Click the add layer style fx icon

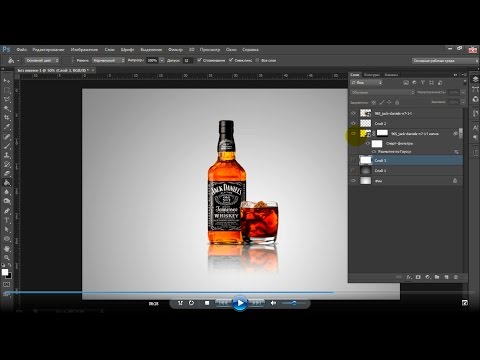(x=409, y=277)
